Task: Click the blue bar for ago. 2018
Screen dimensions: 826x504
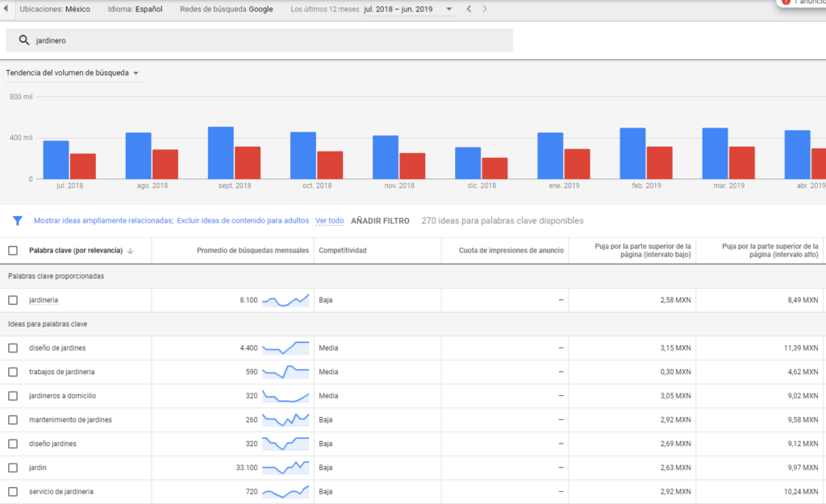Action: pos(138,156)
